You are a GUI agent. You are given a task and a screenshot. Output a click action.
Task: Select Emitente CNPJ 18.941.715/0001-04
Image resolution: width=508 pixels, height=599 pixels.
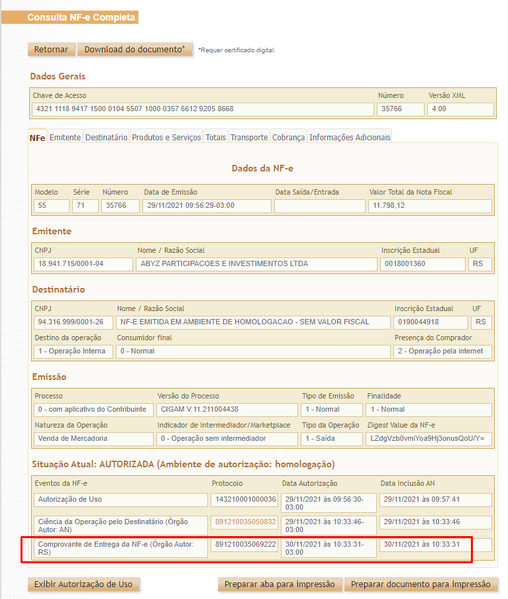click(x=83, y=264)
